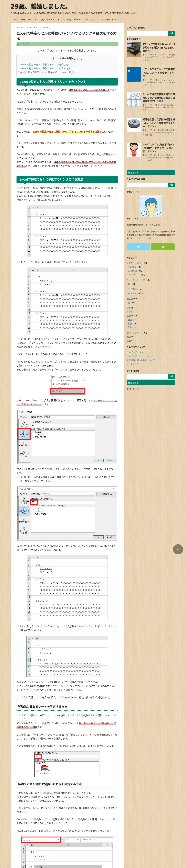Open the 音楽 (12) category link
186x868 pixels.
pyautogui.click(x=129, y=341)
